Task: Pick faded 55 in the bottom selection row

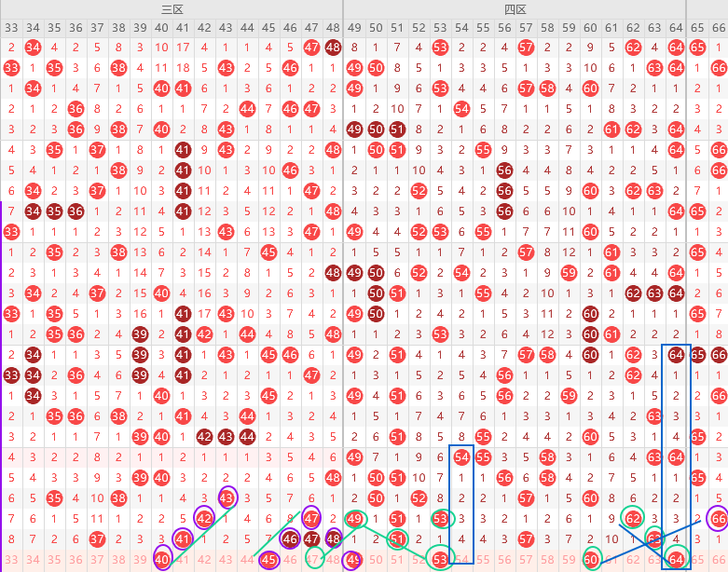Action: [483, 560]
